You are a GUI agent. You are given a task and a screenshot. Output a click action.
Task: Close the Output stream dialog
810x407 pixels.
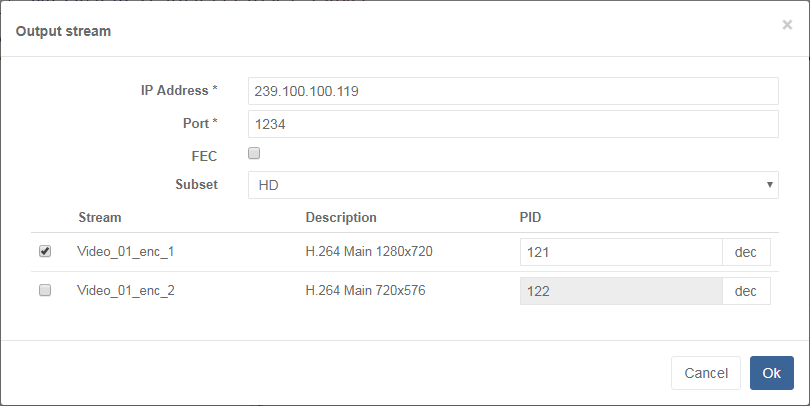pos(787,25)
